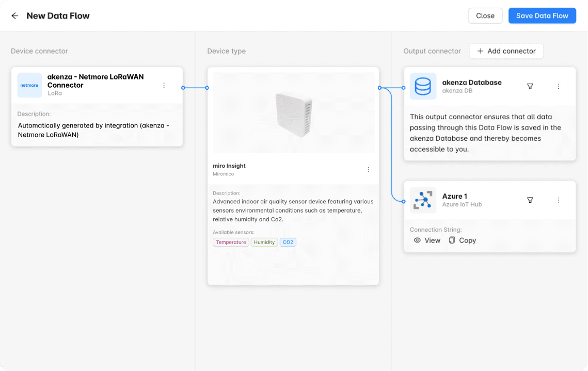Viewport: 588px width, 371px height.
Task: Click Add connector in the Output column
Action: coord(506,51)
